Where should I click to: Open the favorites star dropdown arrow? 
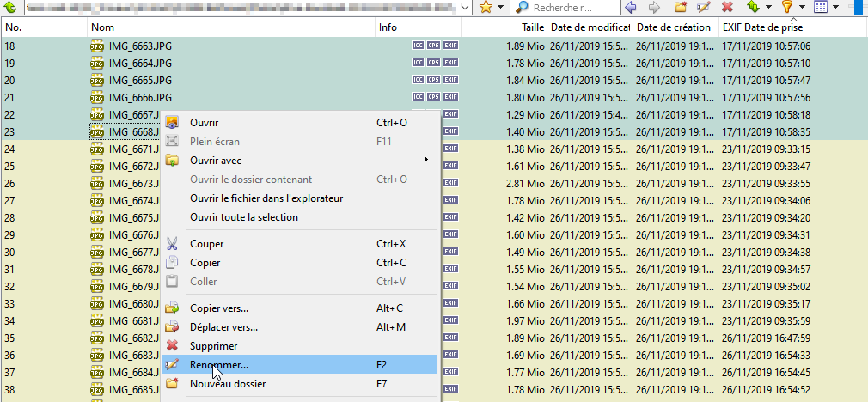pos(500,8)
